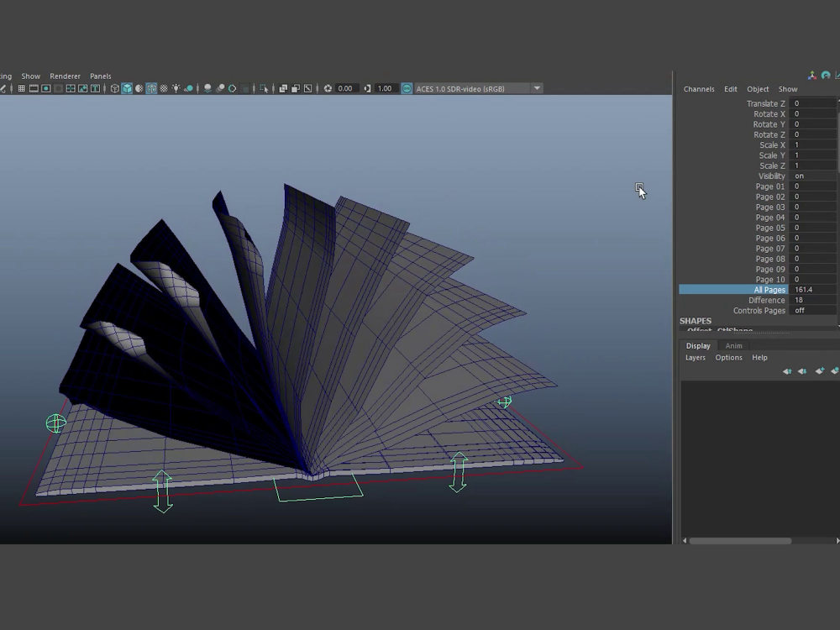This screenshot has width=840, height=630.
Task: Toggle X-ray active components icon
Action: point(295,88)
